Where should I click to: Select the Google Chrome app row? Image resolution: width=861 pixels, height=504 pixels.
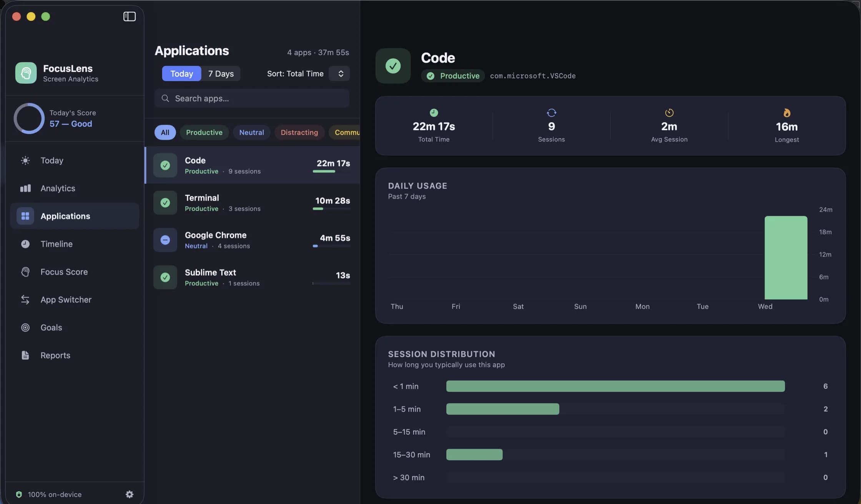pyautogui.click(x=252, y=240)
